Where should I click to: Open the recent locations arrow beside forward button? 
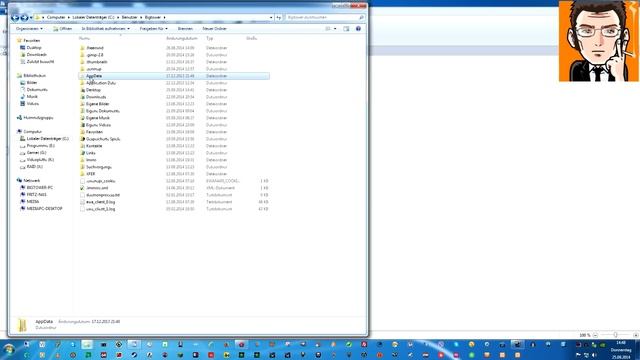(31, 18)
